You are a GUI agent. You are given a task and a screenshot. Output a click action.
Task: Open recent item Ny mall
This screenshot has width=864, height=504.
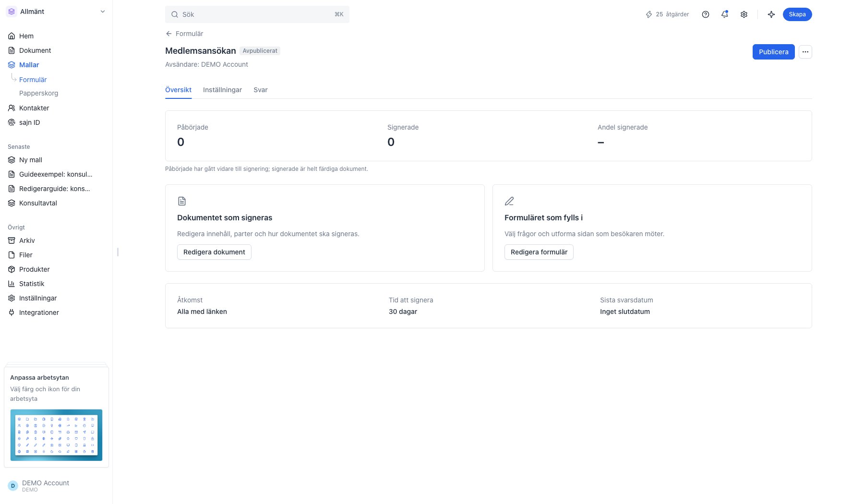(56, 160)
